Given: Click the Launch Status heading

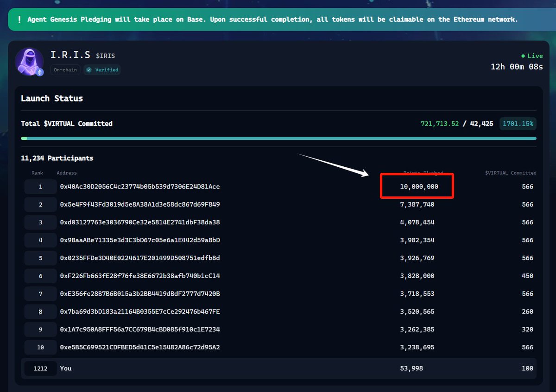Looking at the screenshot, I should click(52, 98).
